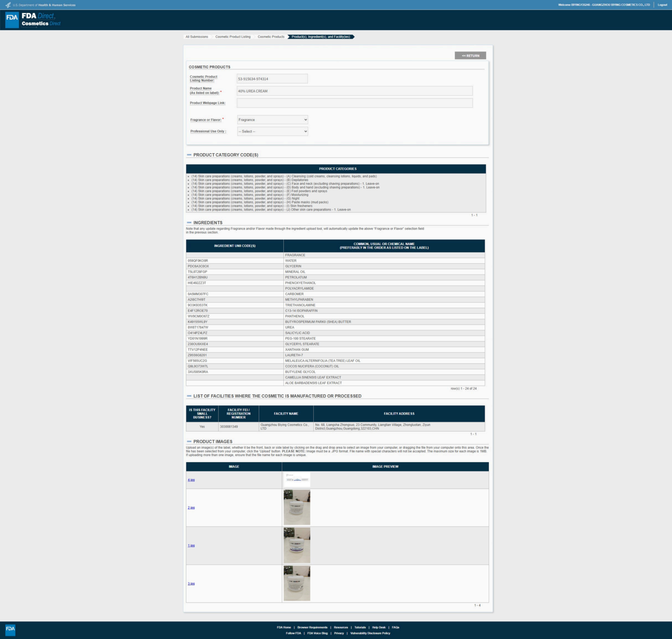Open the 2.jpg image link
This screenshot has width=672, height=639.
click(191, 508)
